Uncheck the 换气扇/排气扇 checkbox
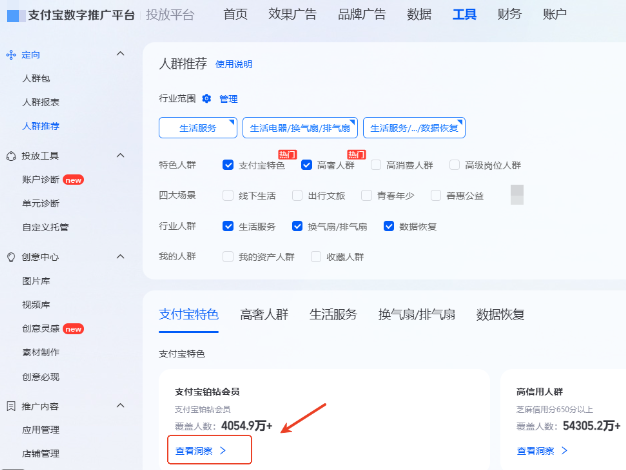The image size is (626, 470). click(297, 226)
